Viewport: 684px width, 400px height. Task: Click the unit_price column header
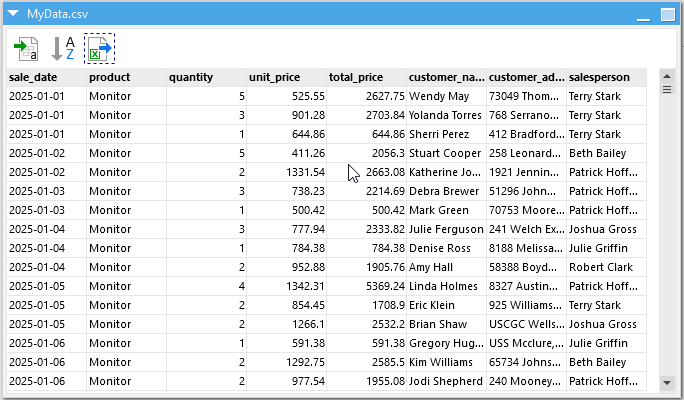286,77
